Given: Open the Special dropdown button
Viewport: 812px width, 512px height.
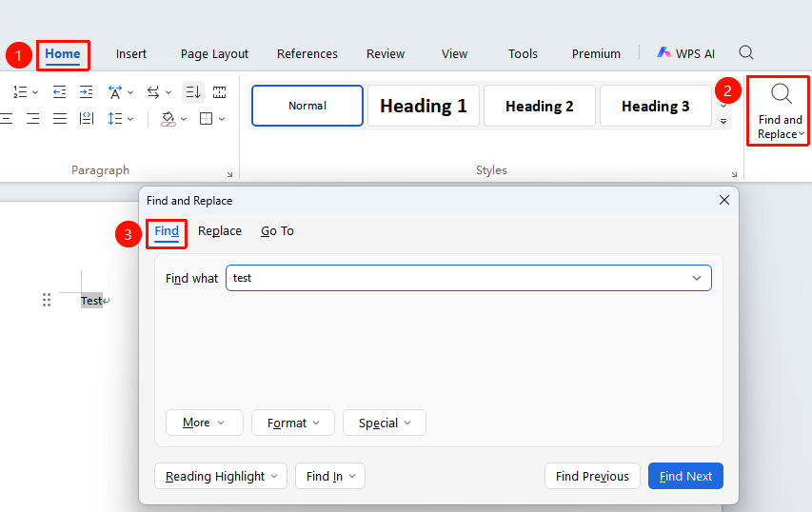Looking at the screenshot, I should pyautogui.click(x=385, y=423).
